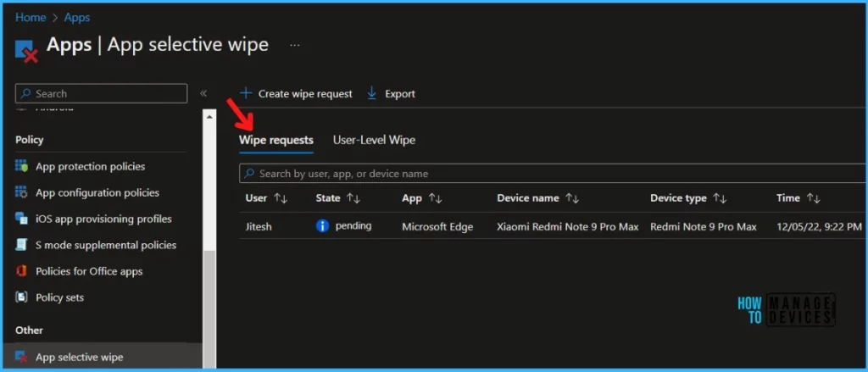Sort by the Device name column arrows

pyautogui.click(x=572, y=198)
